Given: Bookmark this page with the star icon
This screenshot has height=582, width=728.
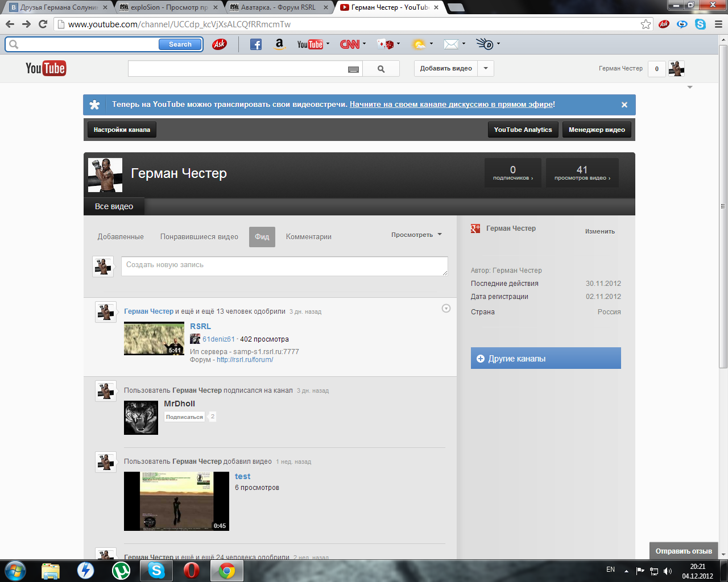Looking at the screenshot, I should tap(646, 24).
